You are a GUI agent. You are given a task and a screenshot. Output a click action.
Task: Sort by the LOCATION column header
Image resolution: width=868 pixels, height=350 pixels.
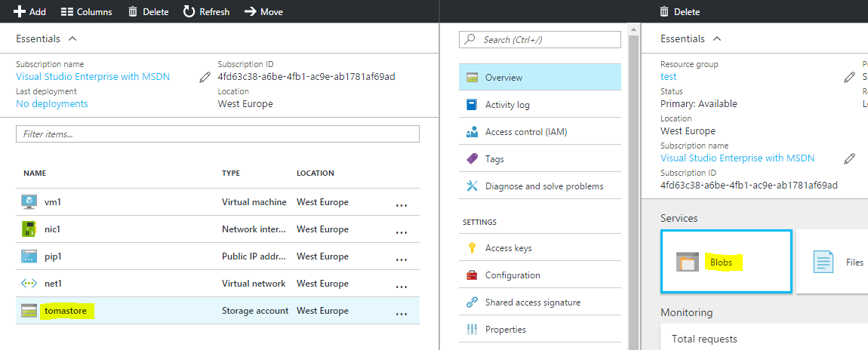click(315, 173)
